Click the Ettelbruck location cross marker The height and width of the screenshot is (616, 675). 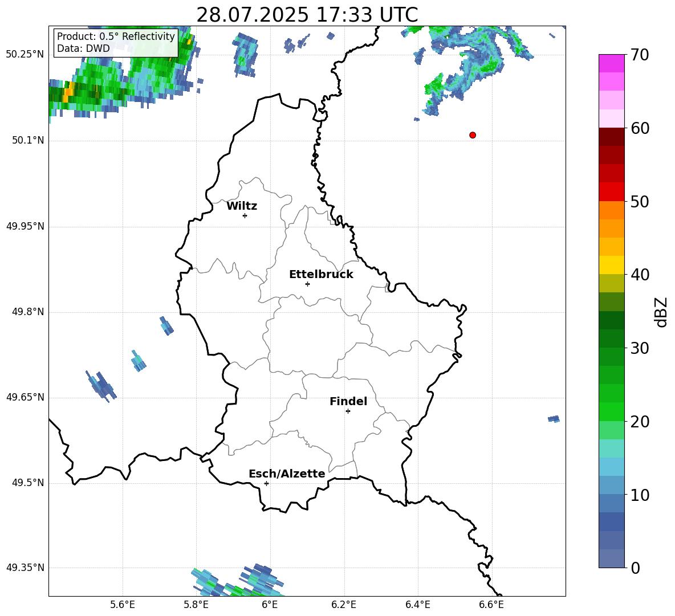point(307,284)
